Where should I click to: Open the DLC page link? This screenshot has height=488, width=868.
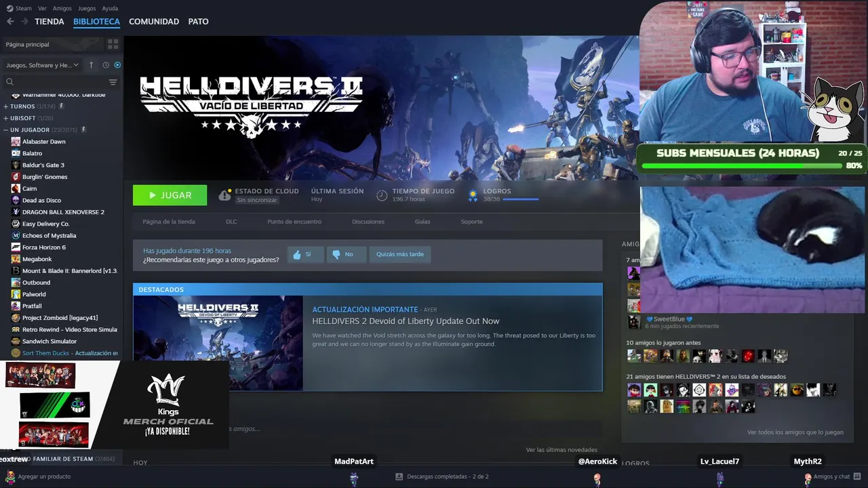coord(231,222)
